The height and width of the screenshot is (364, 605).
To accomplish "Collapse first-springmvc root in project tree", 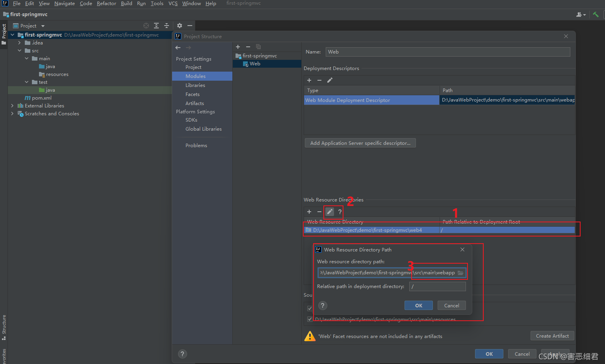I will tap(12, 35).
